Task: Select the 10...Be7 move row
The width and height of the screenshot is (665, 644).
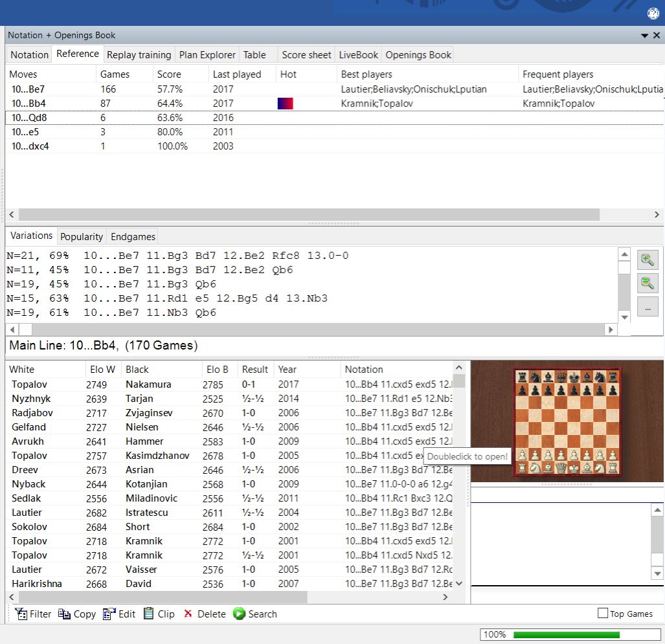Action: [x=28, y=89]
